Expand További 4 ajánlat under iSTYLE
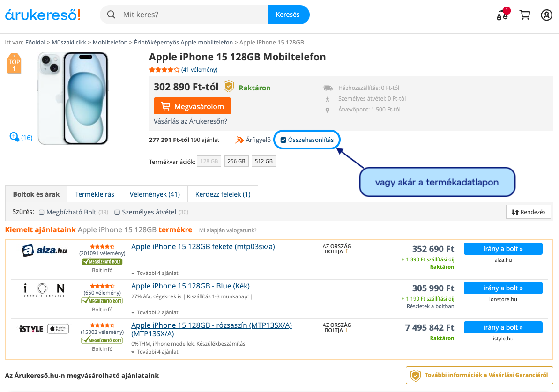 (x=155, y=352)
